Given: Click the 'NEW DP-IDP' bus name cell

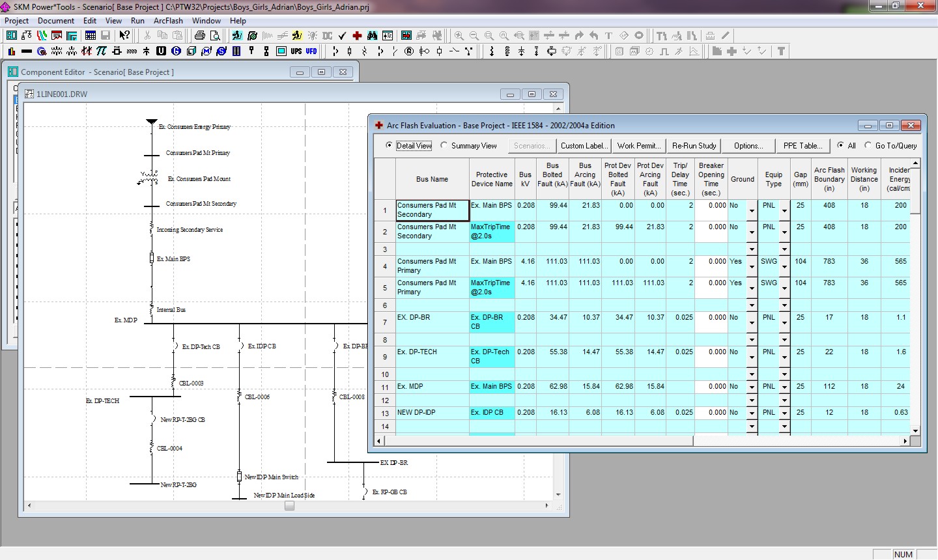Looking at the screenshot, I should point(432,413).
